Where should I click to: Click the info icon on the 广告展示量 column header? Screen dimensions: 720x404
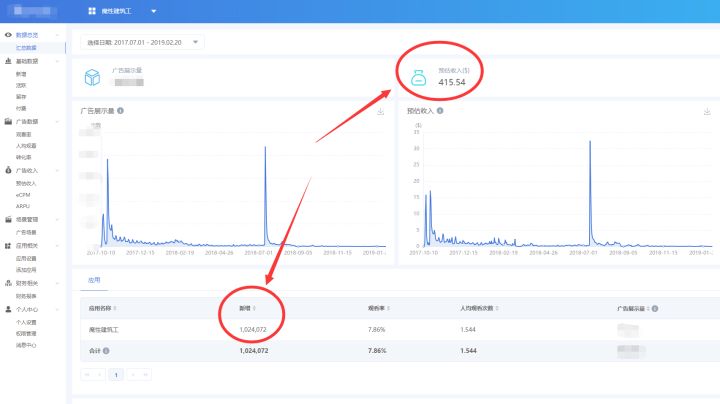655,309
